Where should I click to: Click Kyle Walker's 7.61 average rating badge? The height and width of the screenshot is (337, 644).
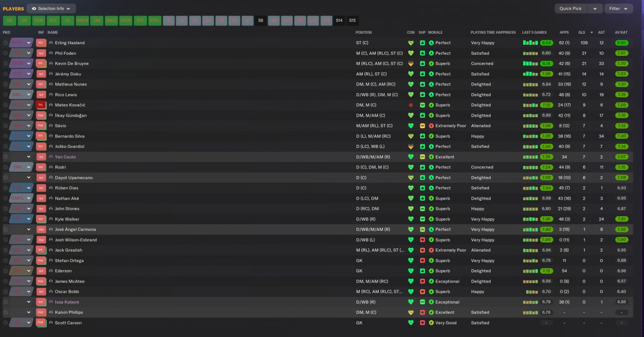point(621,219)
